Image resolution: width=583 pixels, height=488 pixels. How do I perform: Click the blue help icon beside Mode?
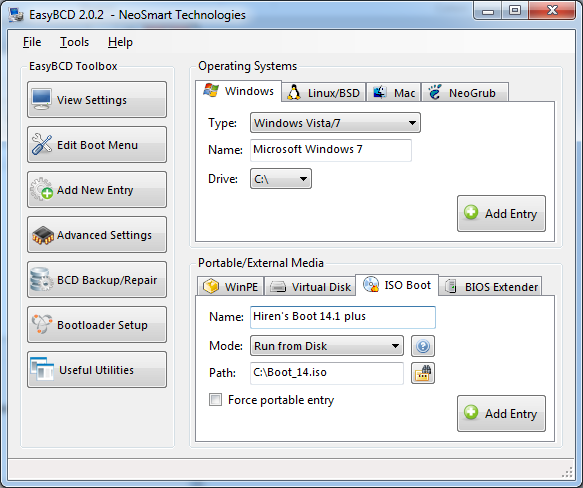click(x=423, y=346)
